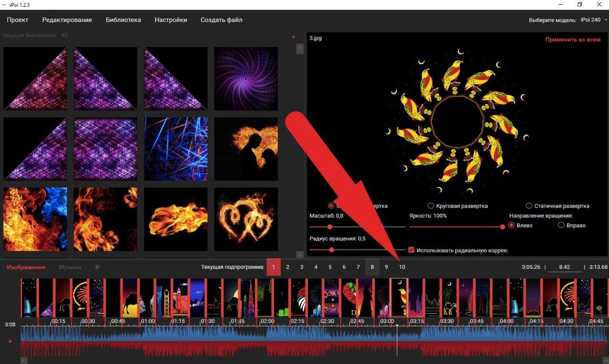Select subprogram 5

pos(330,267)
